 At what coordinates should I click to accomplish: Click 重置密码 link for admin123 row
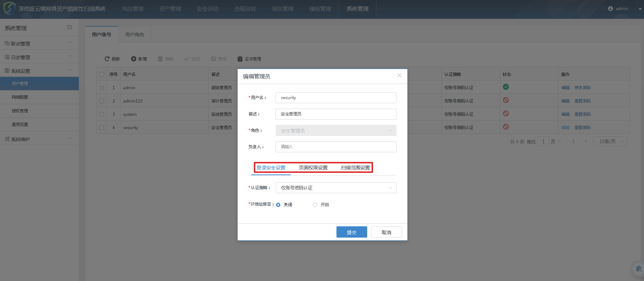click(583, 101)
